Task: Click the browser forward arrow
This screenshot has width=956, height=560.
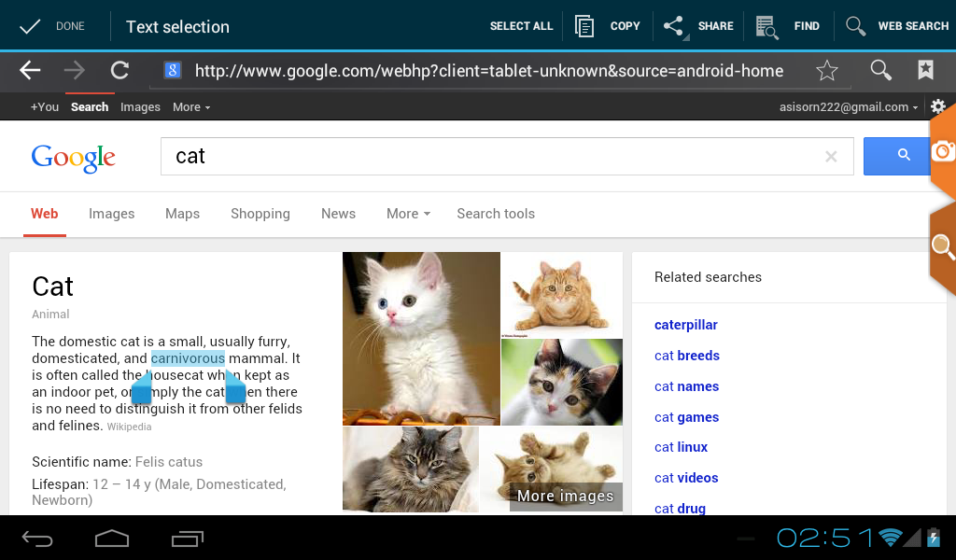Action: click(75, 71)
